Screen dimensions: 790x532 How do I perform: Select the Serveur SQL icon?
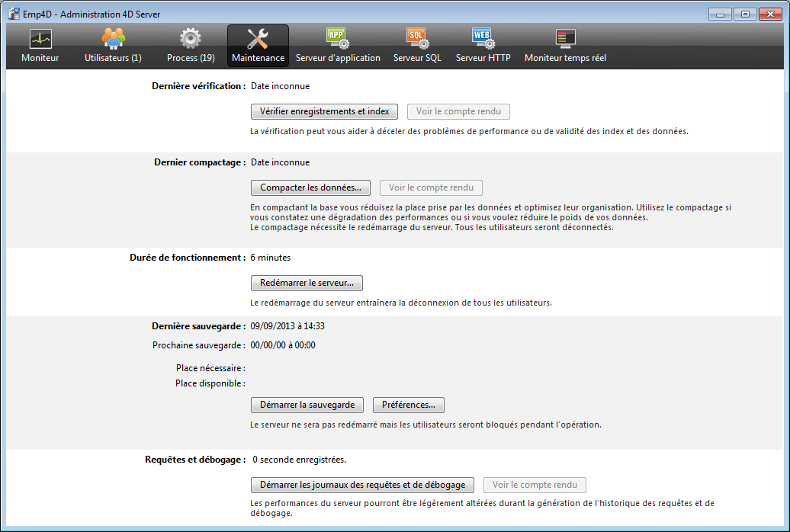coord(417,39)
